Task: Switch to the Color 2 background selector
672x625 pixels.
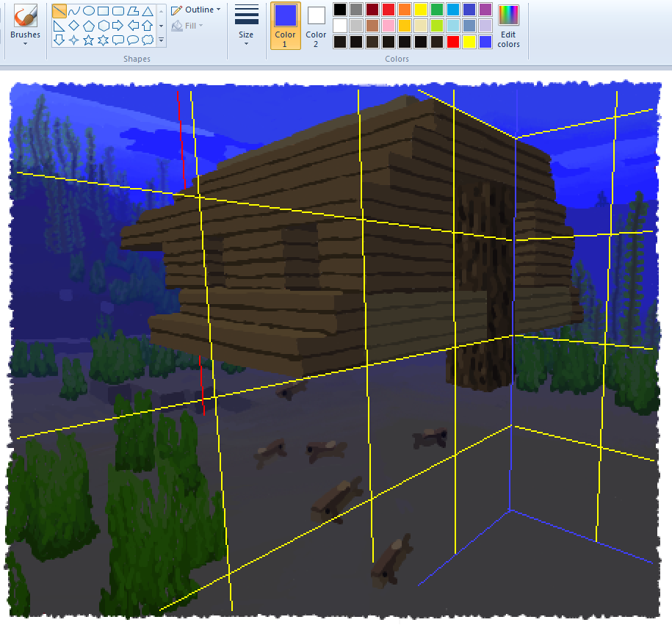Action: tap(316, 25)
